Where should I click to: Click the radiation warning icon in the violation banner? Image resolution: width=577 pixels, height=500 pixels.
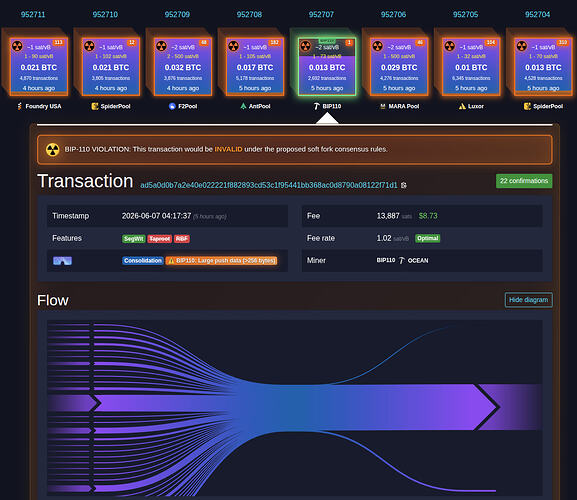coord(53,149)
